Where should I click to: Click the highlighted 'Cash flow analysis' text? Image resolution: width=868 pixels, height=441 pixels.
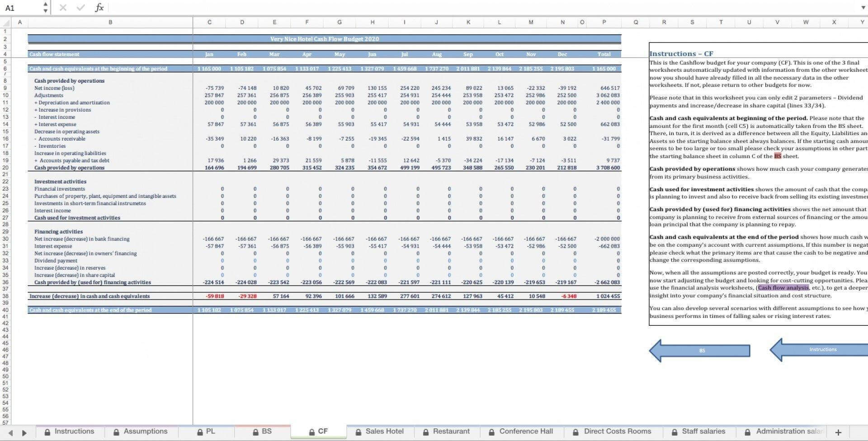click(783, 288)
